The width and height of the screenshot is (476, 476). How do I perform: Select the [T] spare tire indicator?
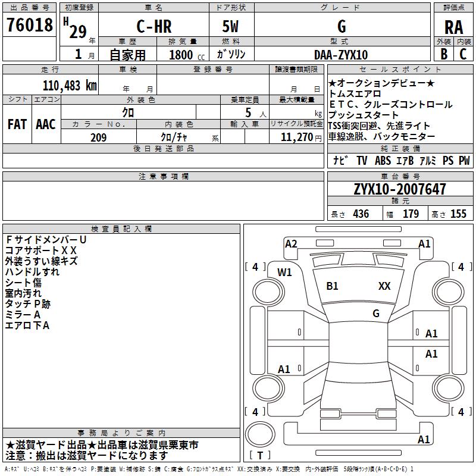coord(260,456)
